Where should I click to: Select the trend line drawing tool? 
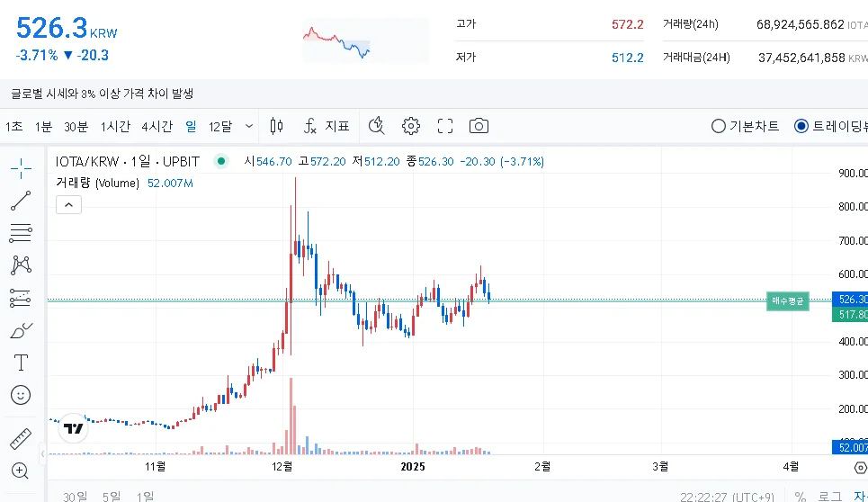(20, 200)
